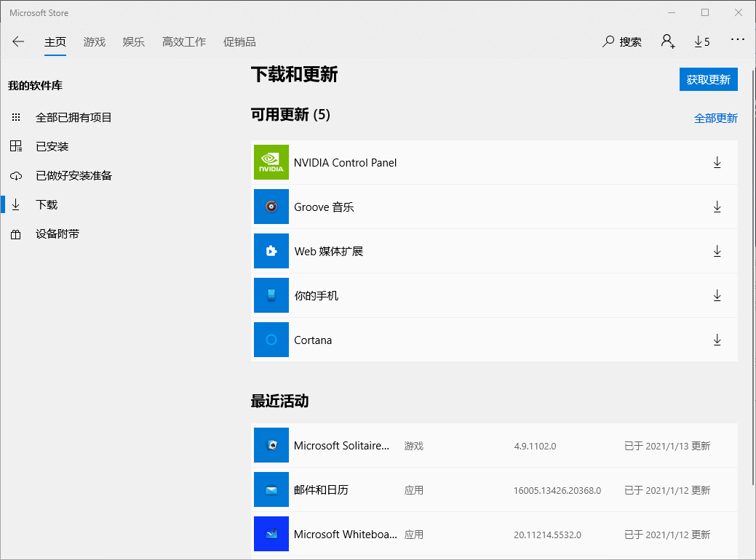Open the Cortana name text

(313, 340)
